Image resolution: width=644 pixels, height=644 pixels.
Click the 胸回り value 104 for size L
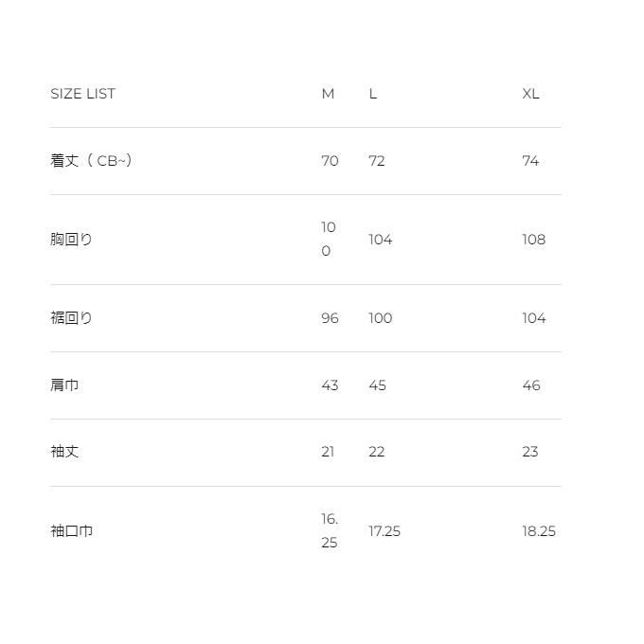pyautogui.click(x=380, y=240)
